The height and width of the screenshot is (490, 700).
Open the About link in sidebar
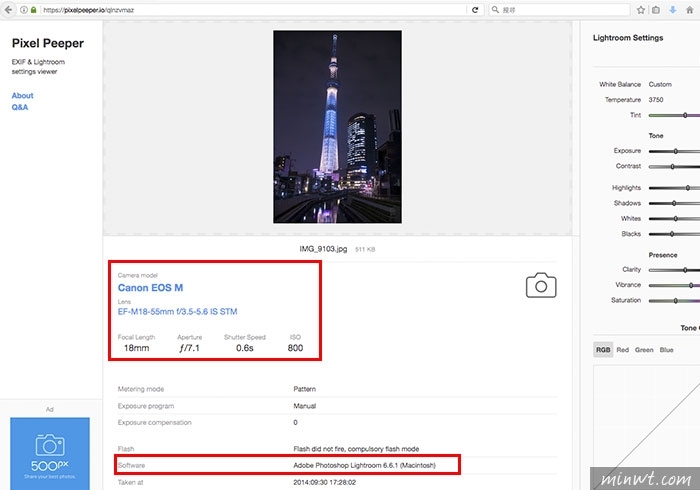(x=22, y=96)
